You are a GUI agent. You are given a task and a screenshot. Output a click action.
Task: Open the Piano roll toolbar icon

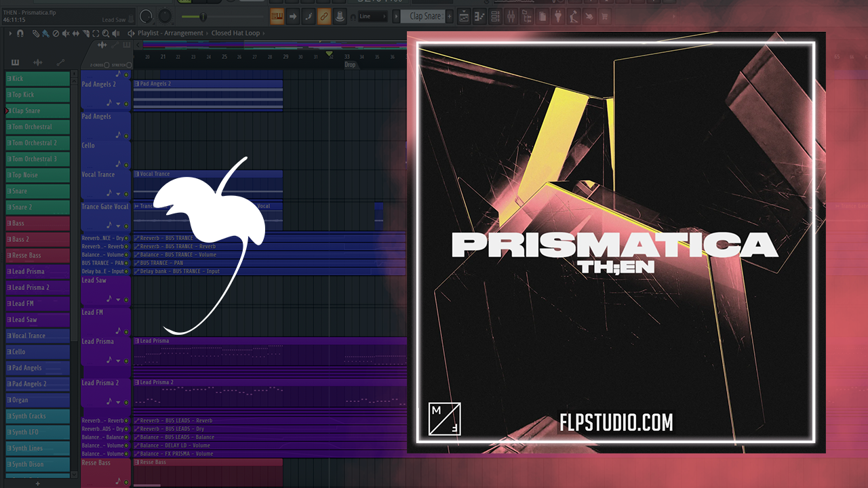click(479, 16)
